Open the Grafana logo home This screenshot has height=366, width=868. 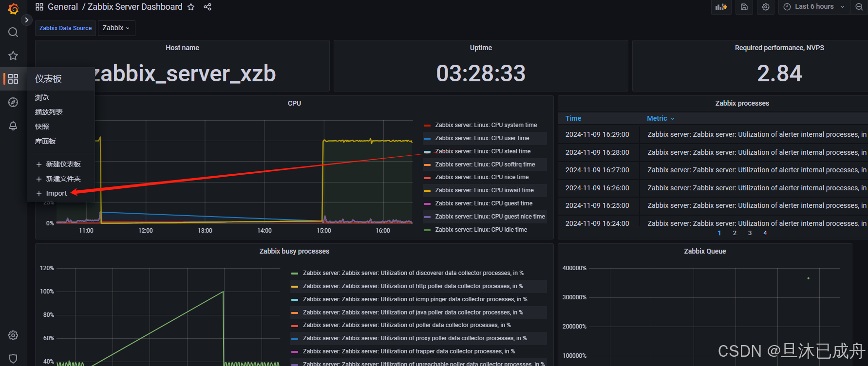(x=13, y=9)
